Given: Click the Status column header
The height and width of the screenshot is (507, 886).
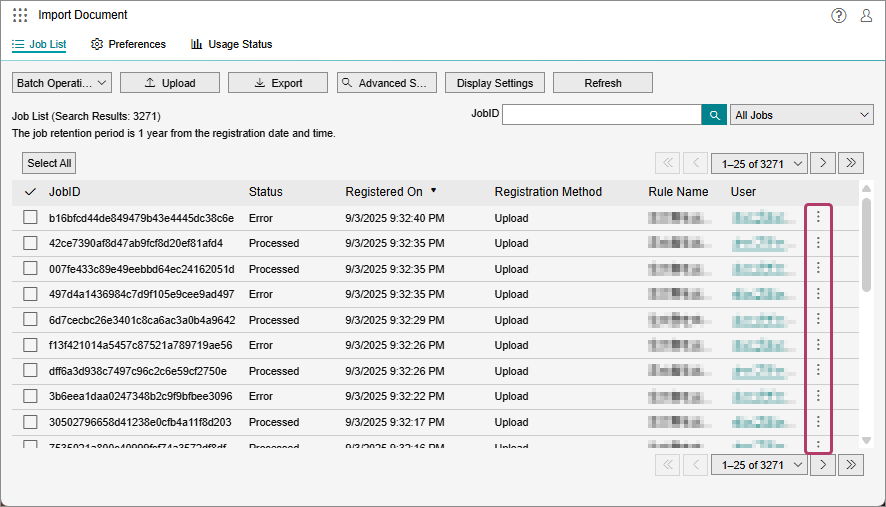Looking at the screenshot, I should 266,192.
